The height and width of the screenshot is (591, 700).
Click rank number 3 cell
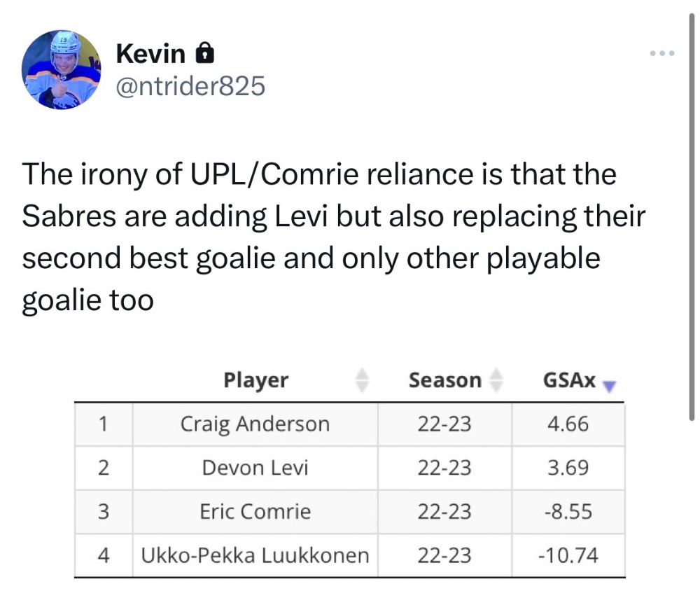click(104, 511)
